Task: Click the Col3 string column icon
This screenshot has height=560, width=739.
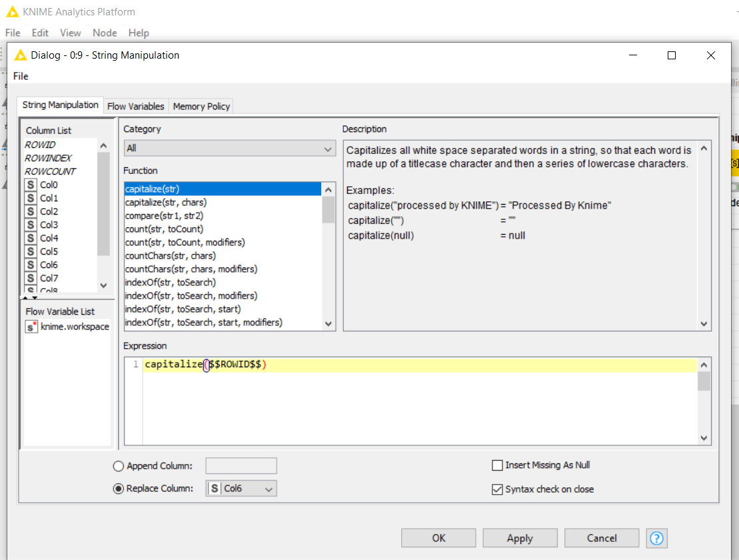Action: (31, 225)
